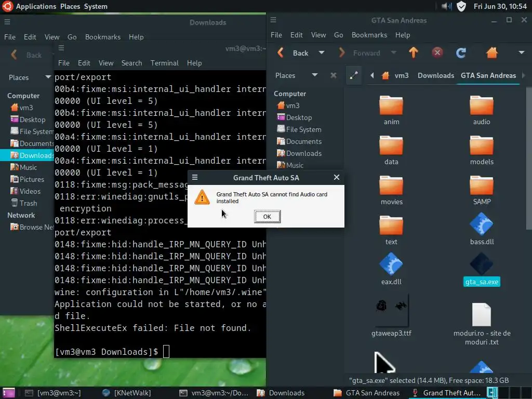This screenshot has width=532, height=399.
Task: Open the audio folder
Action: pyautogui.click(x=482, y=105)
